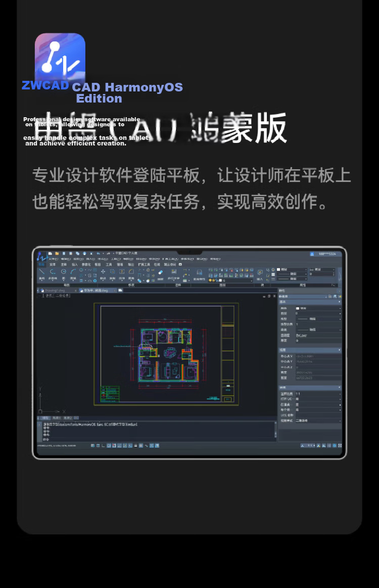Pick the Fillet (圆角) tool
Screen dimensions: 379x588
(x=131, y=274)
